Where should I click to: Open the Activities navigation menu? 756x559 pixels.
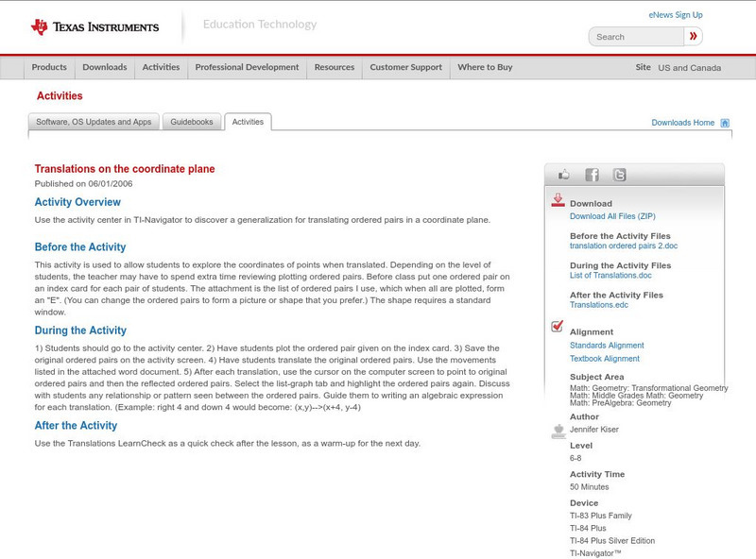(x=161, y=67)
